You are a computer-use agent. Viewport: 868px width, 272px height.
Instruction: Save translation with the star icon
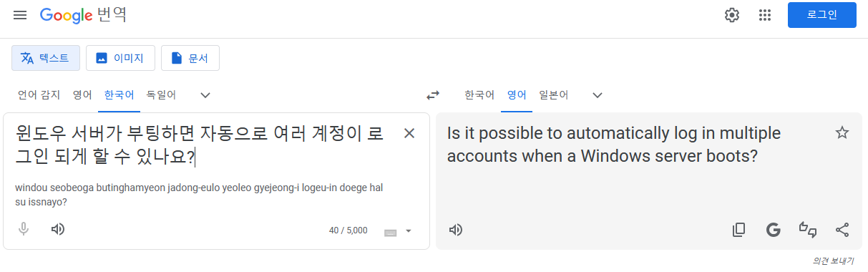pos(842,132)
